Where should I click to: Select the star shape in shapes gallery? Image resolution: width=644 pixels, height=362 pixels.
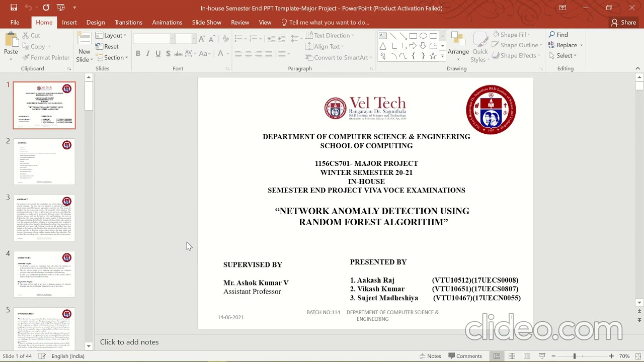pyautogui.click(x=433, y=56)
